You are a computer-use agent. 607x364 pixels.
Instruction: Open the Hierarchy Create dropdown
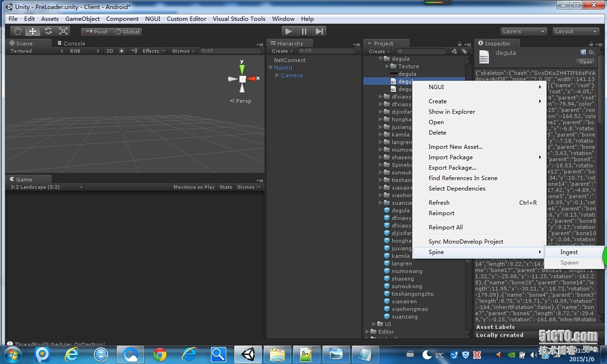click(x=282, y=51)
